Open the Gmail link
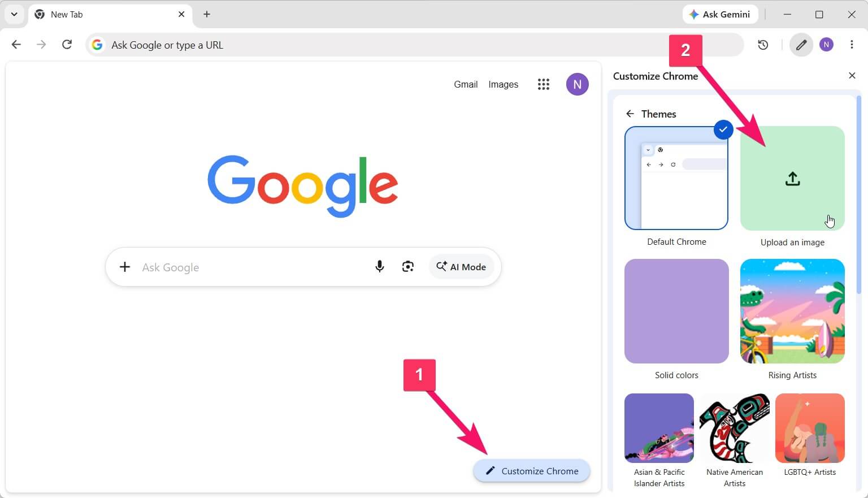The width and height of the screenshot is (868, 498). point(466,84)
